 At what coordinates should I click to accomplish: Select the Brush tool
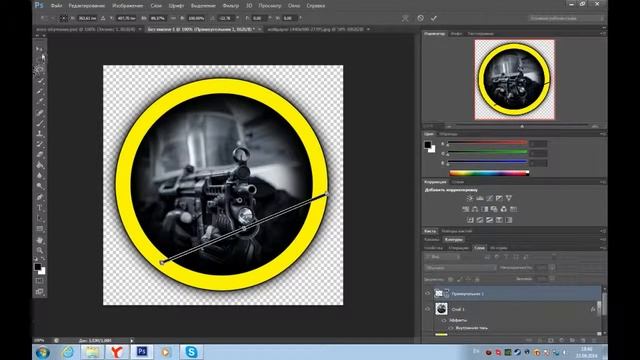click(40, 123)
